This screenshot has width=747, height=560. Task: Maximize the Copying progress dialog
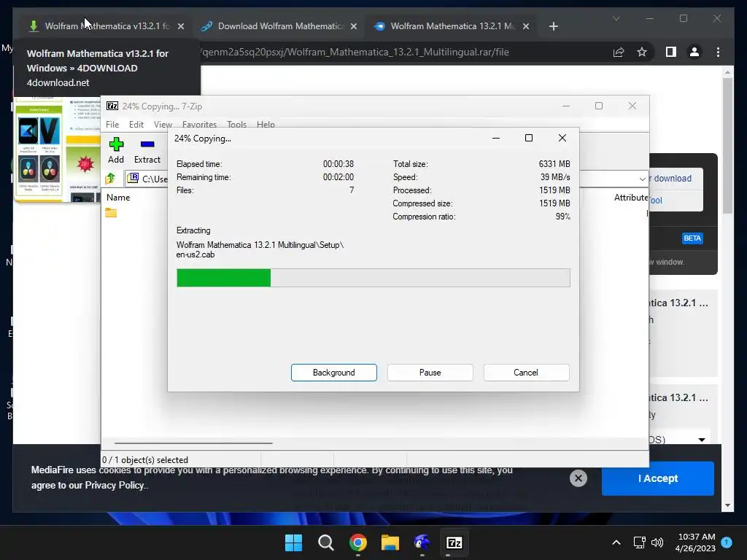point(529,138)
